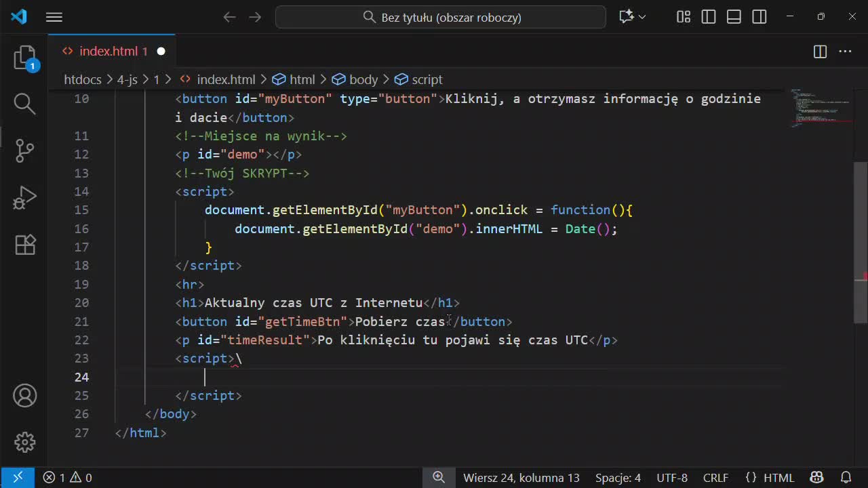868x488 pixels.
Task: Click the split editor right icon
Action: coord(820,52)
